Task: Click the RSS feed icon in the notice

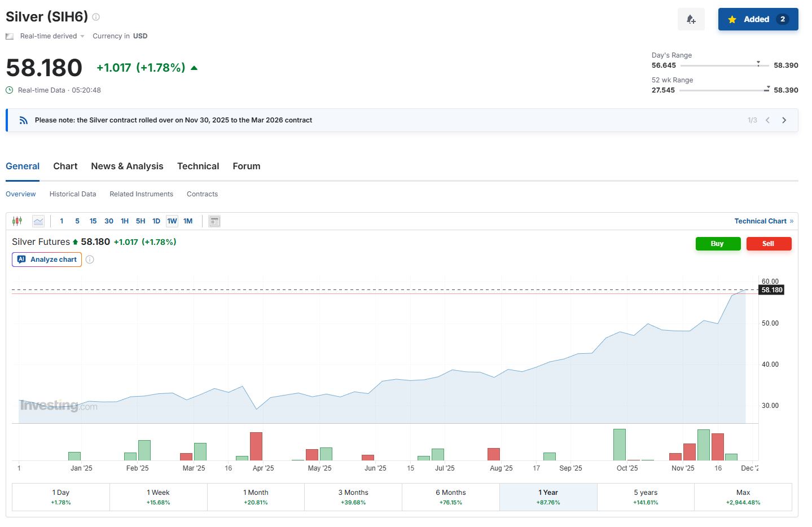Action: tap(23, 120)
